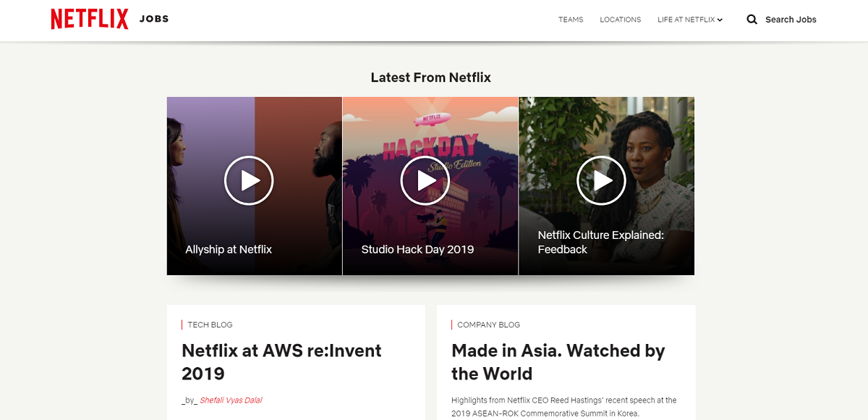Image resolution: width=868 pixels, height=420 pixels.
Task: Click the Netflix logo
Action: 90,19
